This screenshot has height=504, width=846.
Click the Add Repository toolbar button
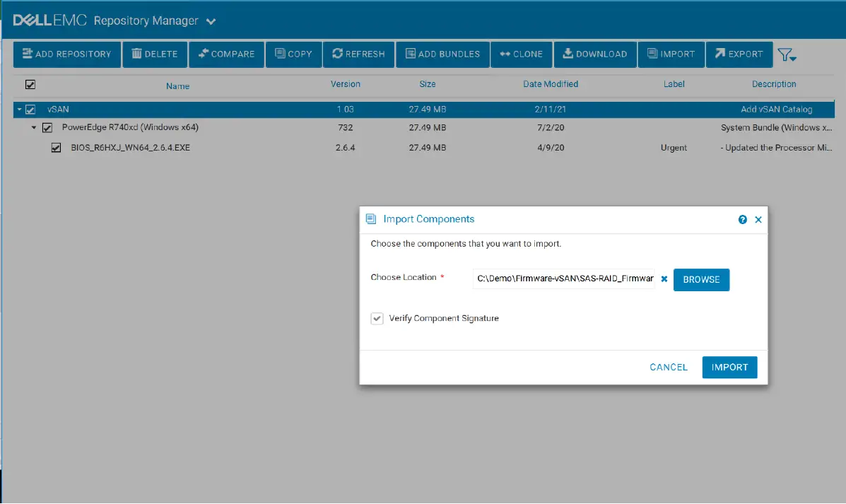coord(67,54)
